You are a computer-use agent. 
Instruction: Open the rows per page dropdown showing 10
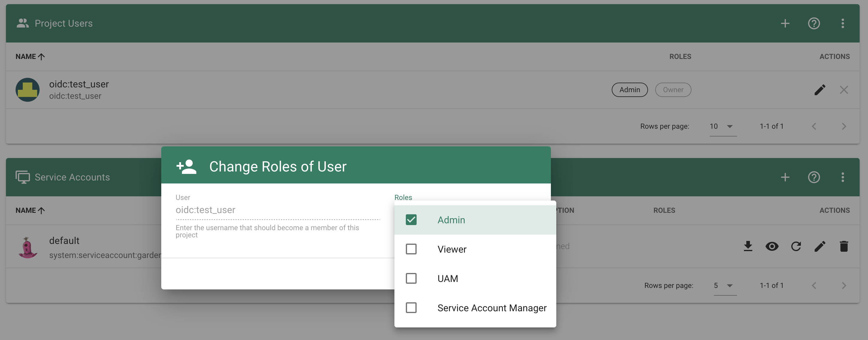[x=721, y=126]
